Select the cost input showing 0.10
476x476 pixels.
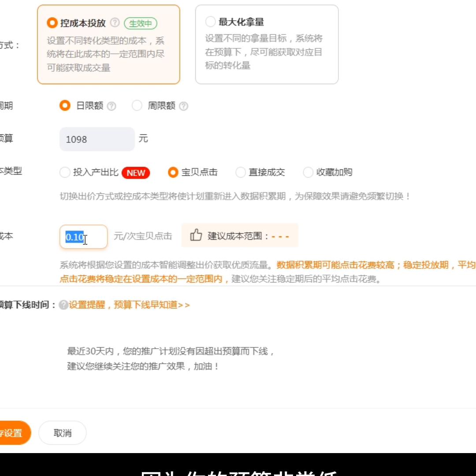[83, 237]
